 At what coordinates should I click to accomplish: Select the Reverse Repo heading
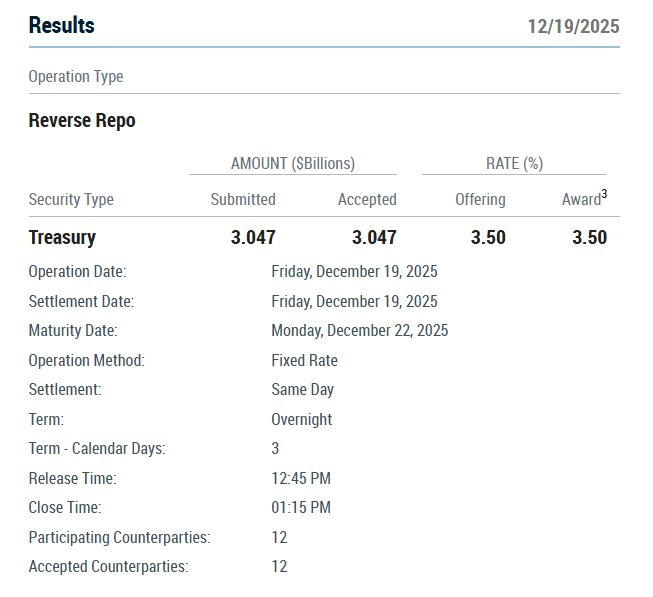pyautogui.click(x=82, y=120)
